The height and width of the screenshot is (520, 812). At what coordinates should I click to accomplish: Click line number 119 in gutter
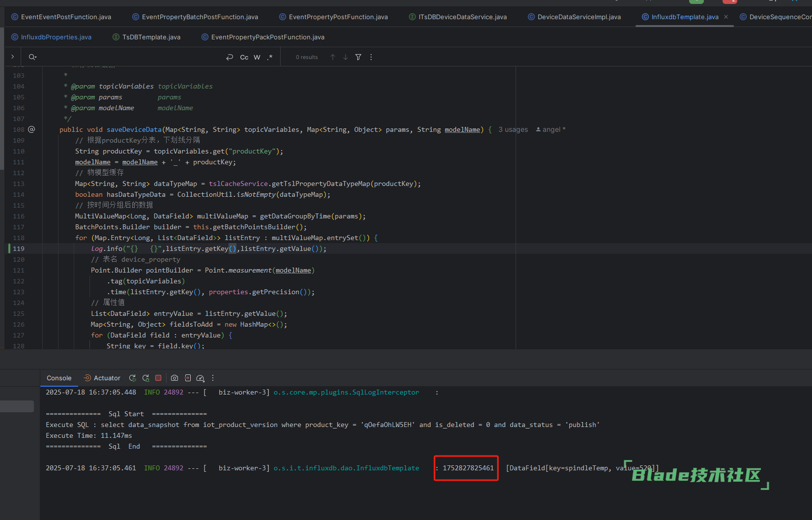19,248
